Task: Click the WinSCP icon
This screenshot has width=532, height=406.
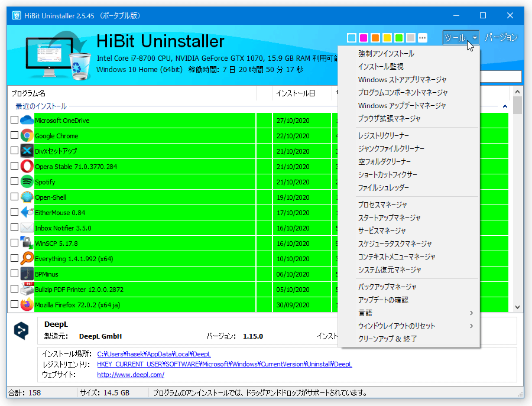Action: coord(27,243)
